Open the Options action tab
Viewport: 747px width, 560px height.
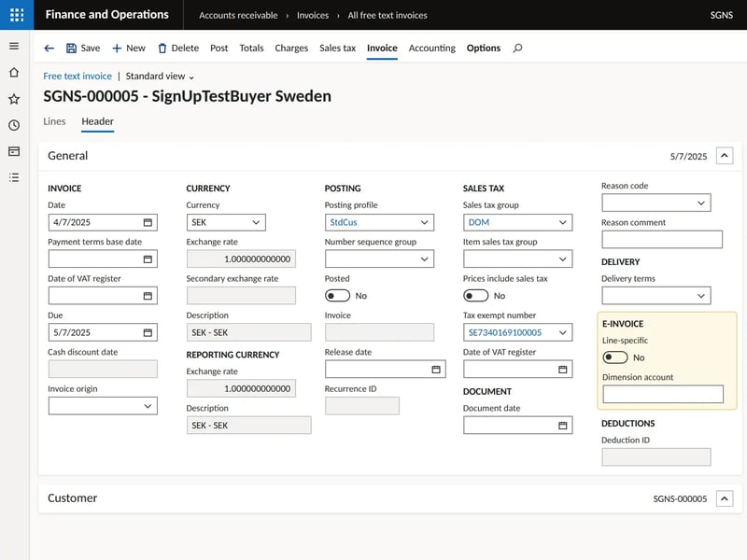483,49
